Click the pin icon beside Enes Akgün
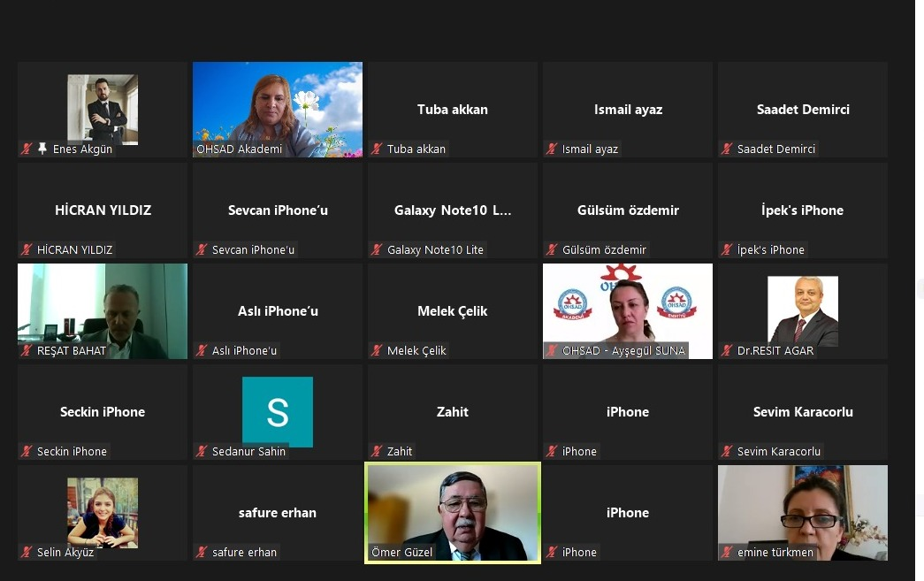 pyautogui.click(x=42, y=149)
